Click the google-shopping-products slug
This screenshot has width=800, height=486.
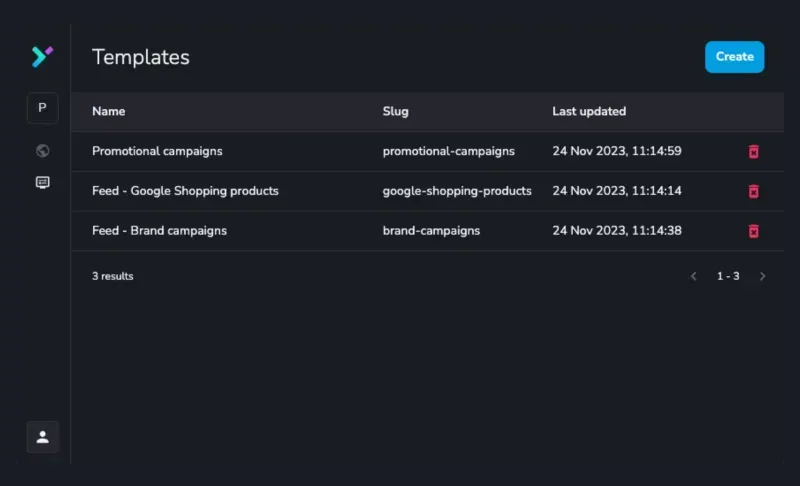(457, 191)
